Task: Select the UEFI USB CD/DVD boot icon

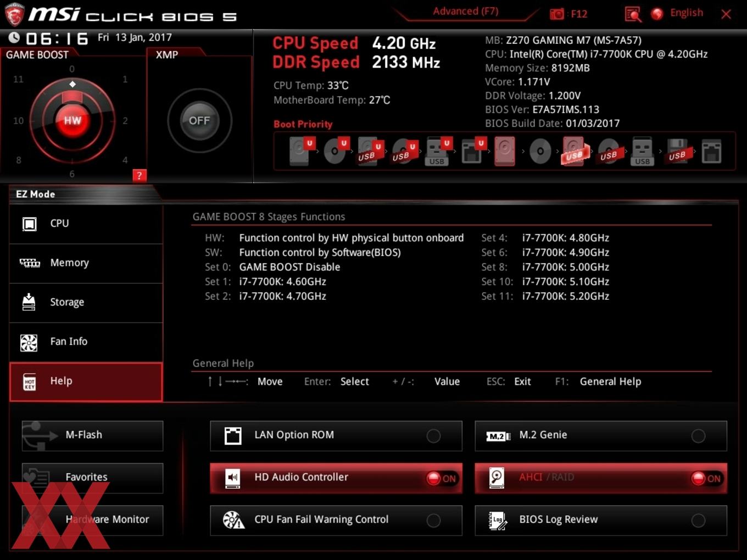Action: click(x=405, y=151)
